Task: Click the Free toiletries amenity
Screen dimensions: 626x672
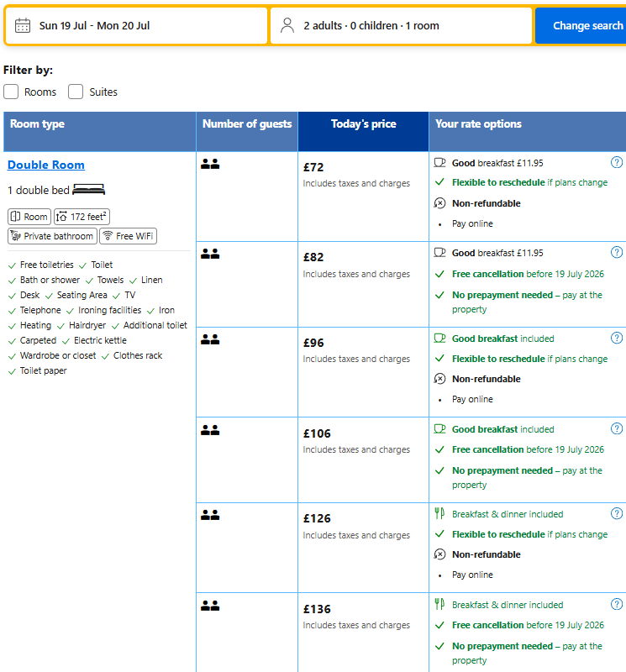Action: (47, 265)
